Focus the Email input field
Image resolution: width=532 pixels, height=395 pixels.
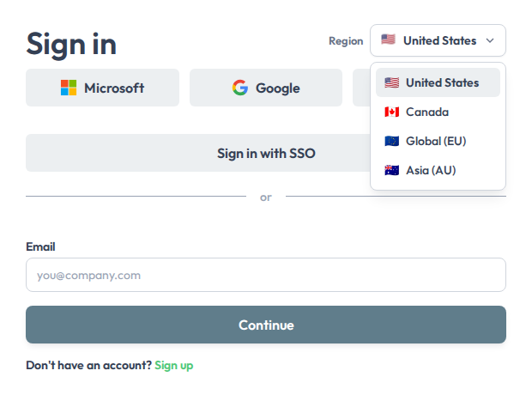[x=266, y=275]
